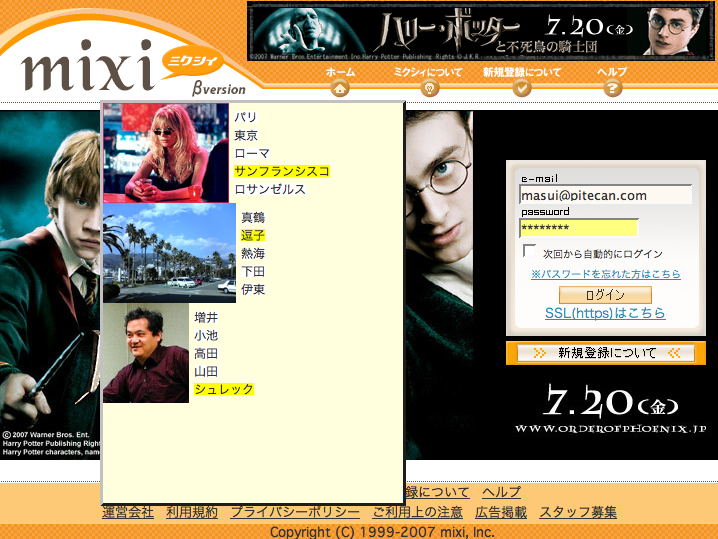The height and width of the screenshot is (539, 718).
Task: Choose パリ from the city list
Action: pos(245,117)
